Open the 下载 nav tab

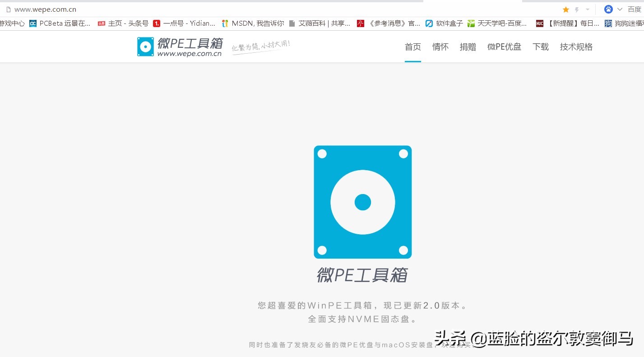(541, 47)
